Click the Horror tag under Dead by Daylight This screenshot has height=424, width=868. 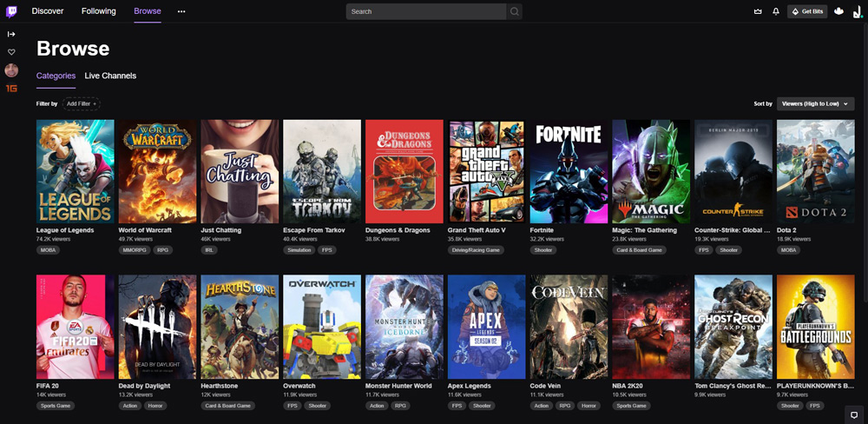pyautogui.click(x=155, y=406)
